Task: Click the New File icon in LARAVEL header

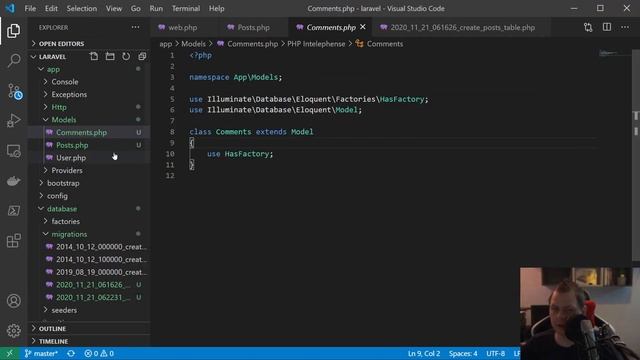Action: tap(94, 56)
